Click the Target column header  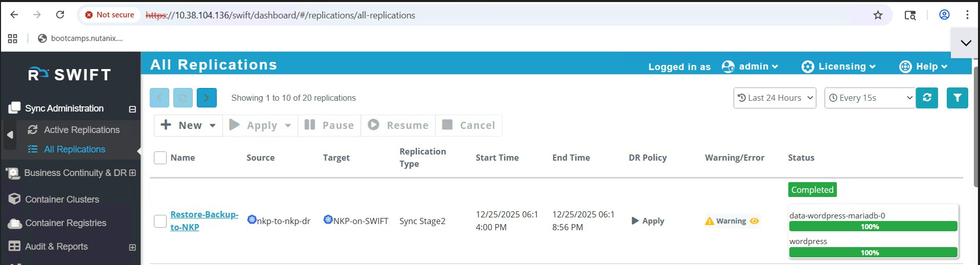click(336, 158)
